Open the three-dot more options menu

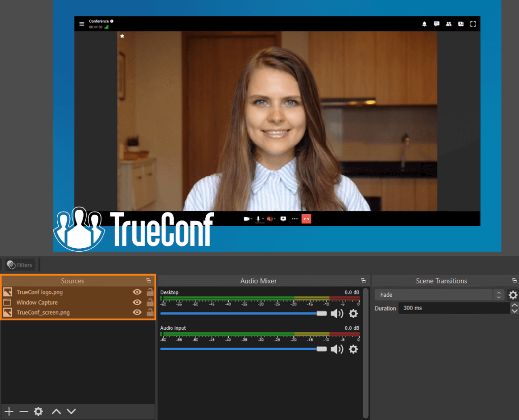tap(295, 219)
